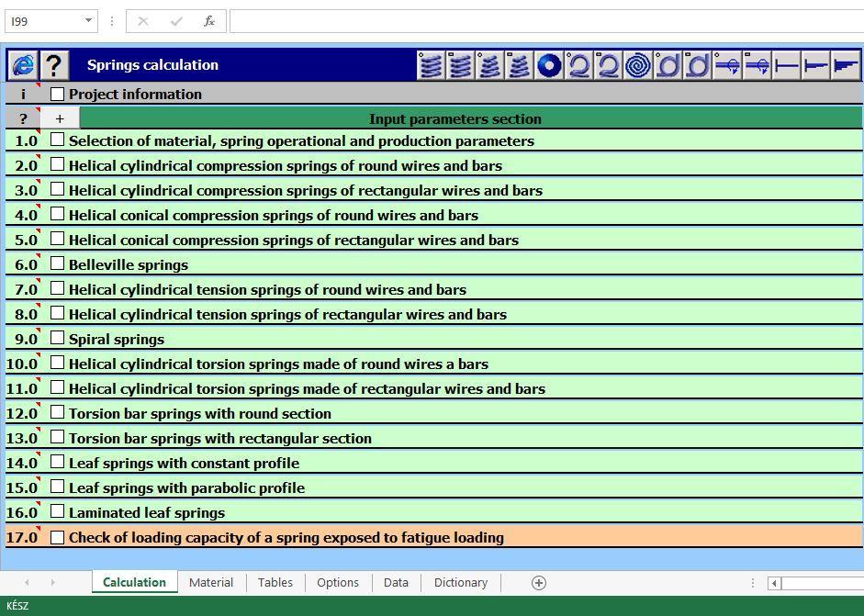This screenshot has height=616, width=864.
Task: Switch to the Calculation sheet tab
Action: coord(134,582)
